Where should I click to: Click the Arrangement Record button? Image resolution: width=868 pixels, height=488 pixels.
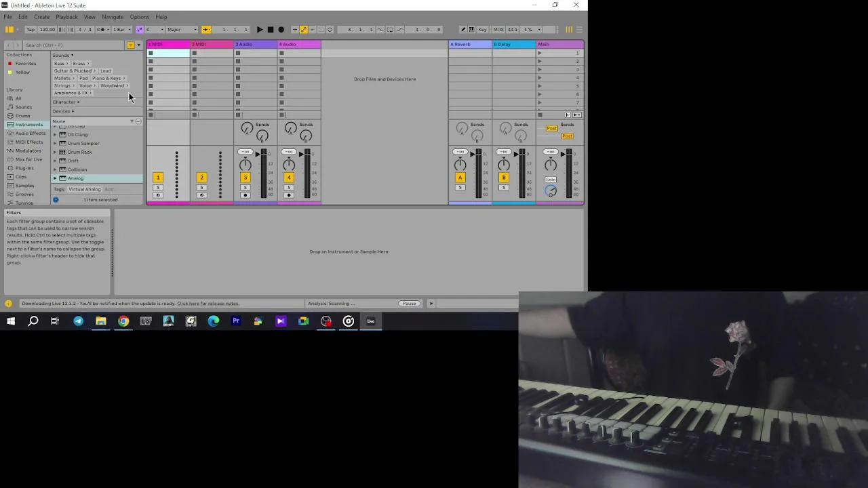point(281,30)
